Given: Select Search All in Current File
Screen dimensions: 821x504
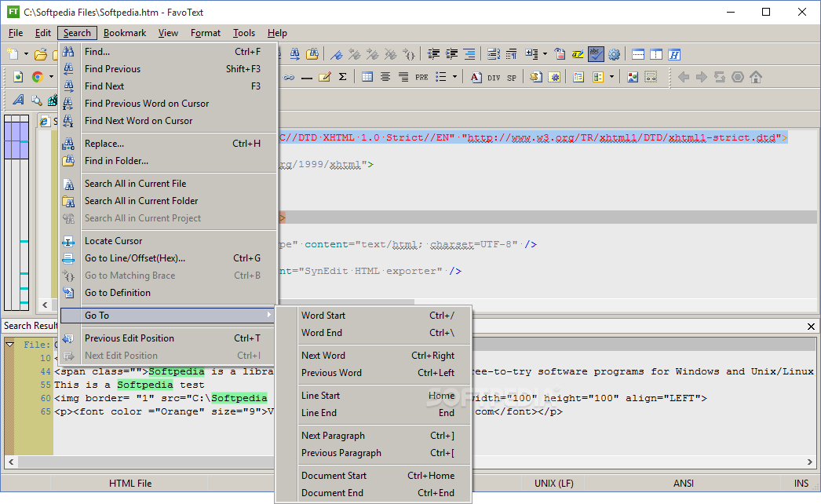Looking at the screenshot, I should pyautogui.click(x=168, y=184).
